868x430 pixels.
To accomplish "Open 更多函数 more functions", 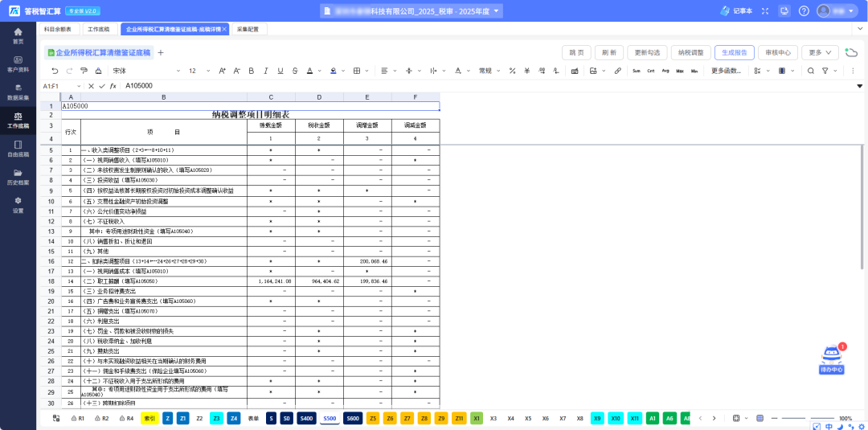I will coord(727,71).
